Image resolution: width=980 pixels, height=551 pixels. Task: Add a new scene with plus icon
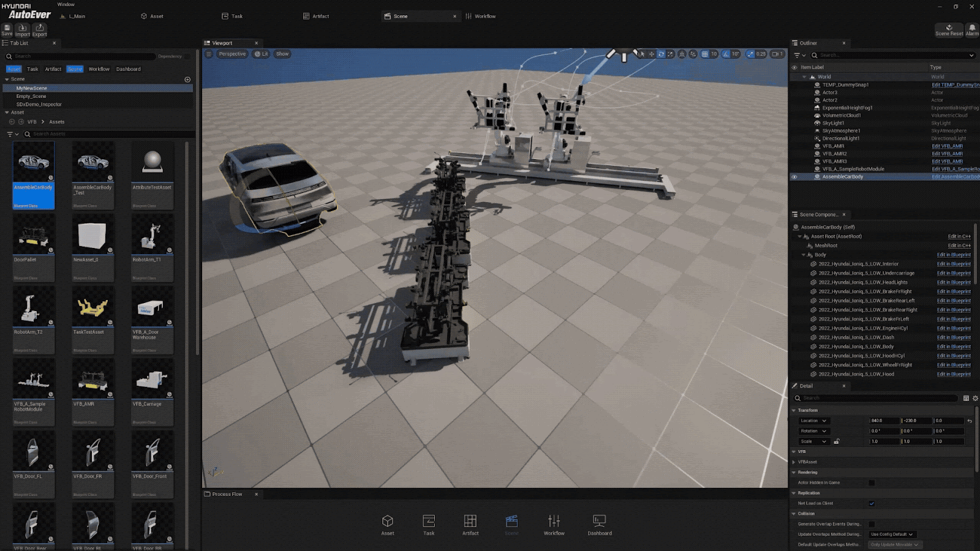(x=187, y=80)
